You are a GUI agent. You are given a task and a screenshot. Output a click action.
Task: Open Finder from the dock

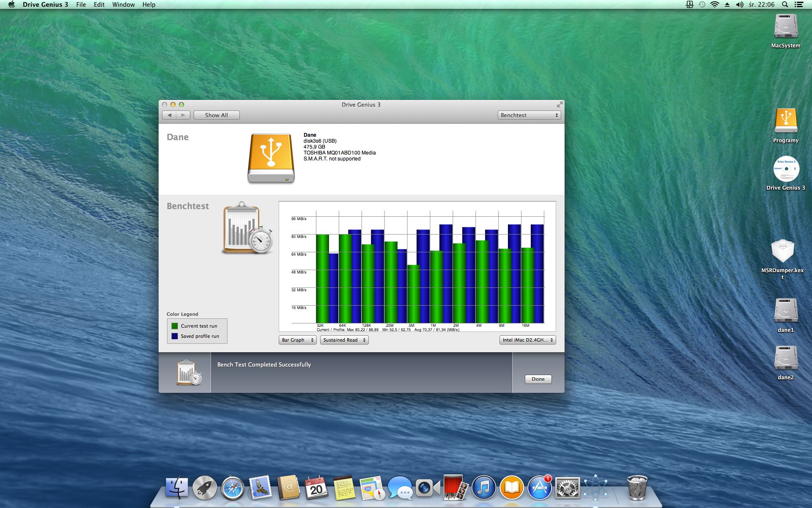(x=177, y=488)
